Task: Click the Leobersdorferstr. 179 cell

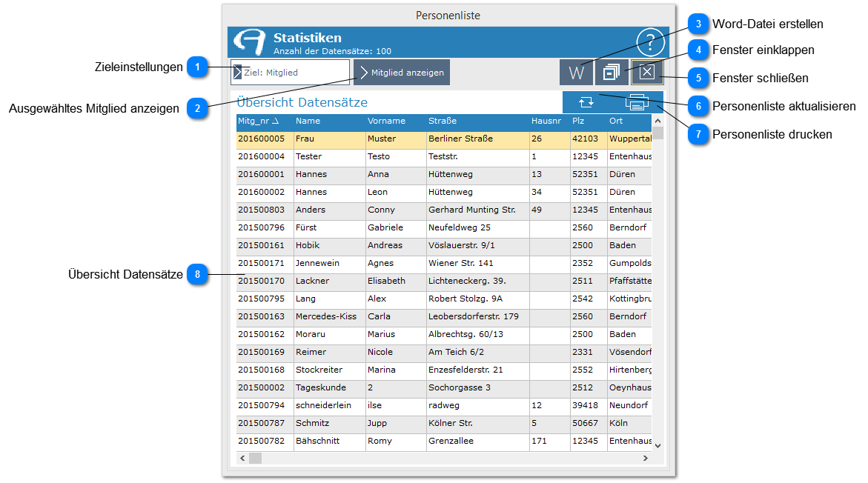Action: click(x=477, y=316)
